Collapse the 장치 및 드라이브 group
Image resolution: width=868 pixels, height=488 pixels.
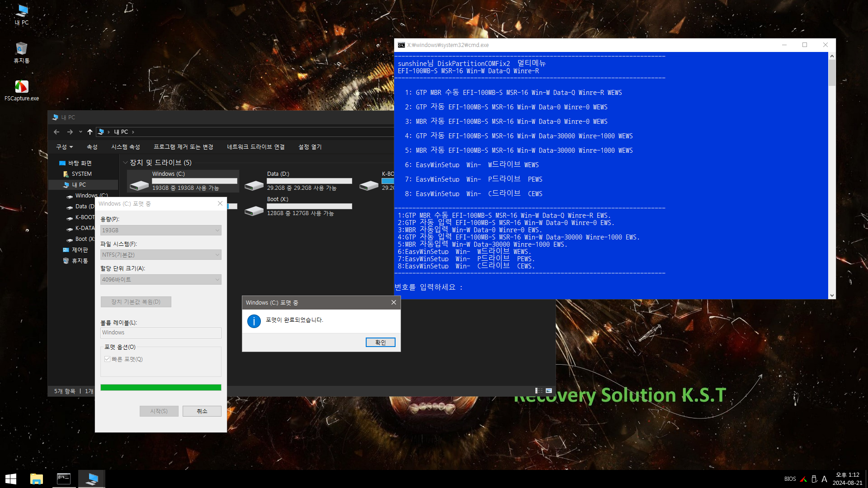(x=125, y=163)
